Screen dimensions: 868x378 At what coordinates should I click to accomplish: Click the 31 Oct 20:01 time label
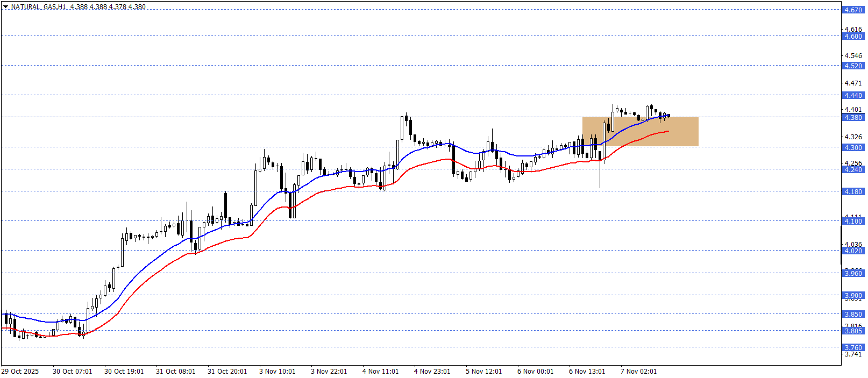click(x=227, y=372)
